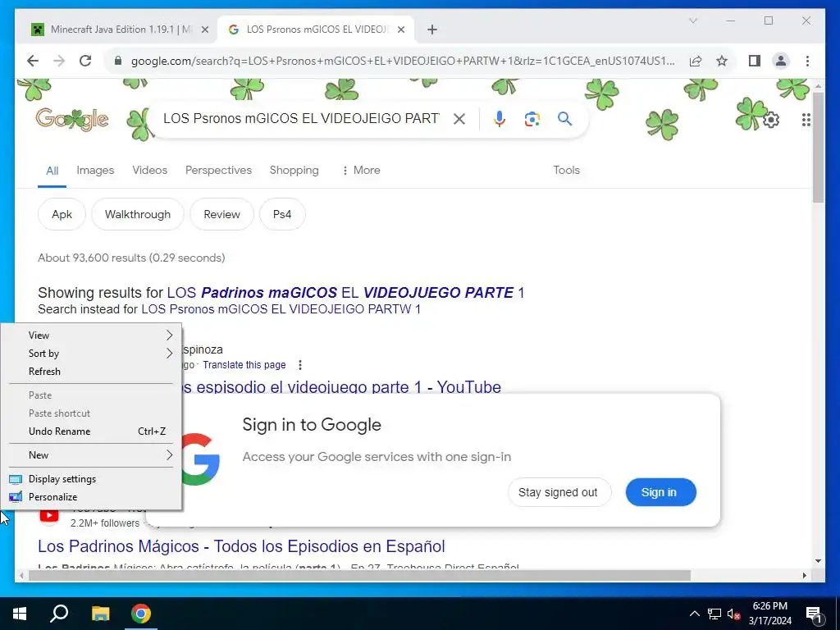840x630 pixels.
Task: Switch to the Images results tab
Action: [x=95, y=171]
